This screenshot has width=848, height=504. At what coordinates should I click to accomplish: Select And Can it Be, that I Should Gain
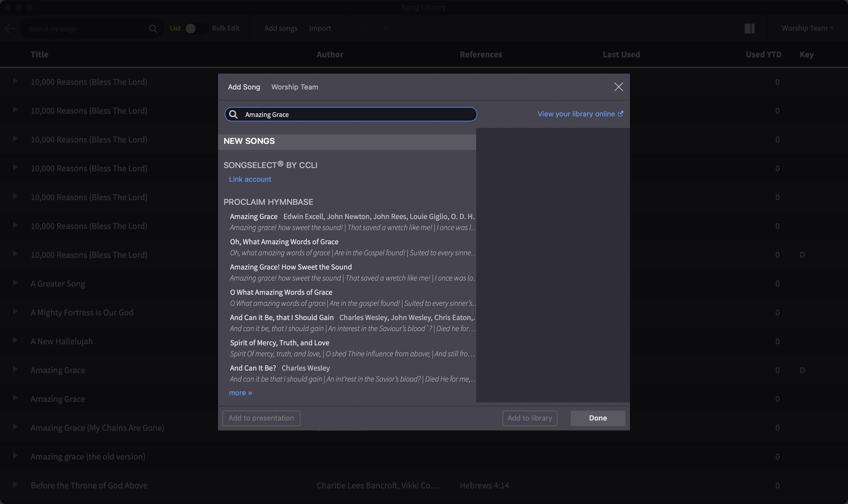point(353,323)
